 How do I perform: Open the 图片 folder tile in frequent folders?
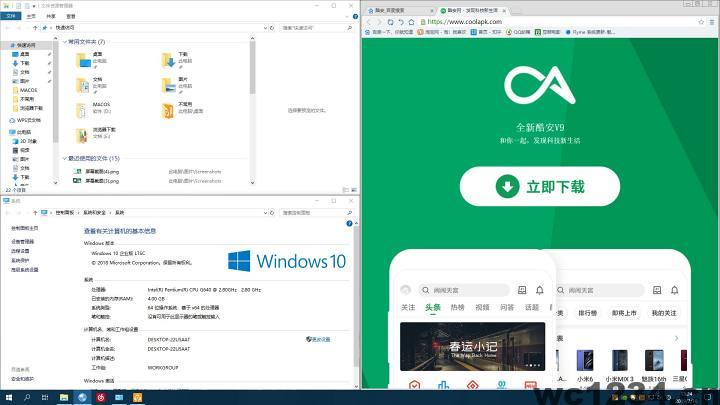pyautogui.click(x=177, y=85)
